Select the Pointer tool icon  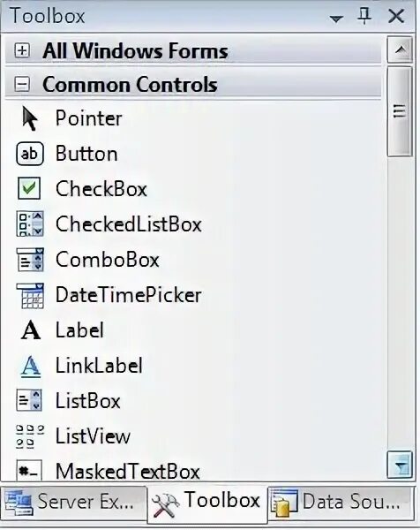[x=30, y=118]
